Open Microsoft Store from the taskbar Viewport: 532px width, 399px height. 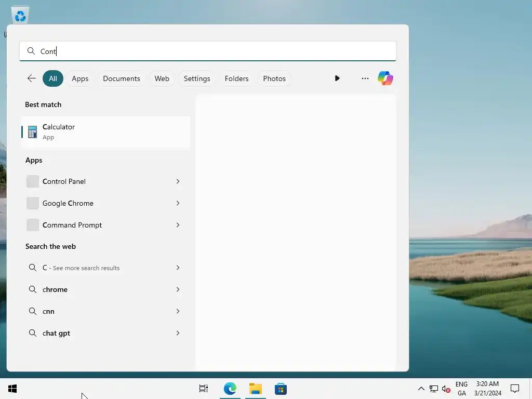281,389
